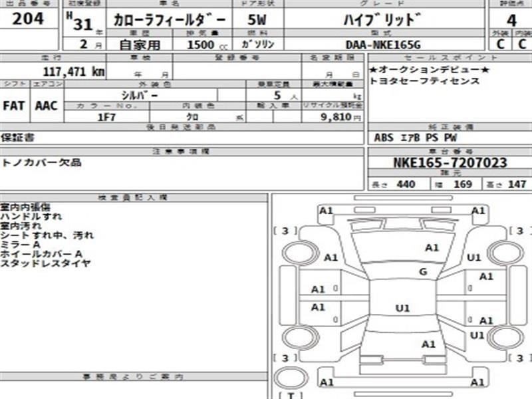The height and width of the screenshot is (399, 532).
Task: Click the mileage value 117,471 km
Action: 74,72
